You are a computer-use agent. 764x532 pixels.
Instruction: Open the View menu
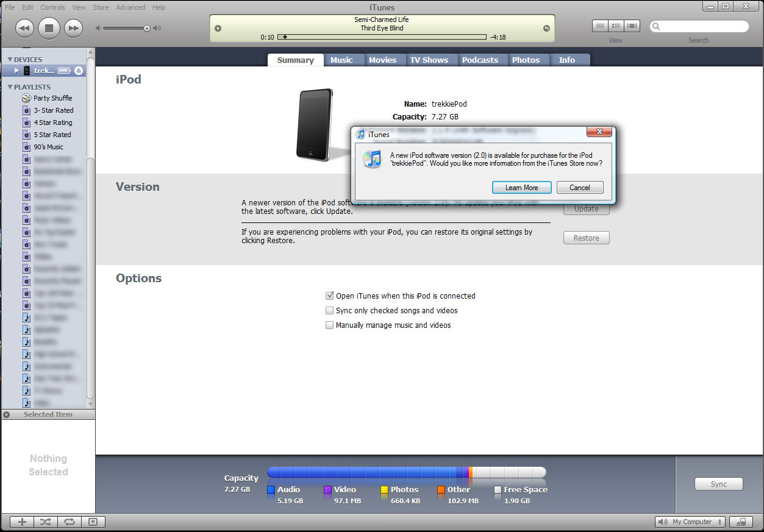(79, 7)
